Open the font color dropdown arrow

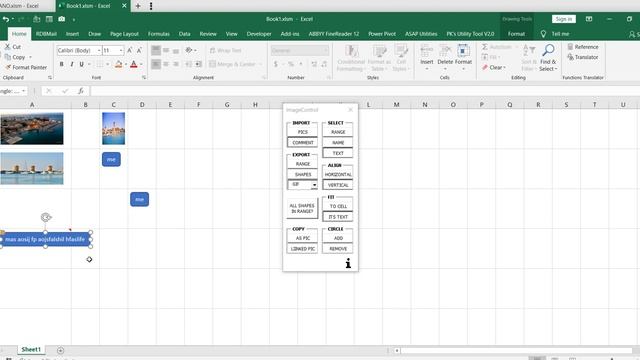(x=141, y=64)
